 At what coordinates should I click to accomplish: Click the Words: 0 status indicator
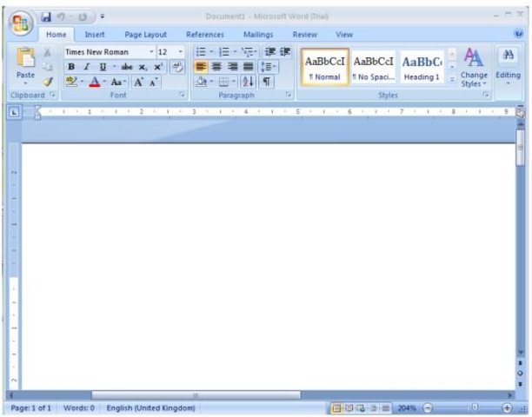(79, 407)
